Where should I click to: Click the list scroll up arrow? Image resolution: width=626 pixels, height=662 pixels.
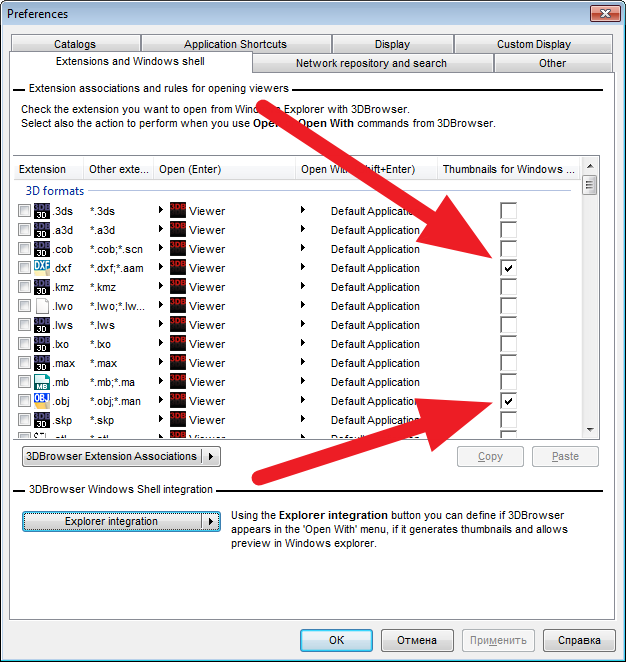tap(590, 166)
